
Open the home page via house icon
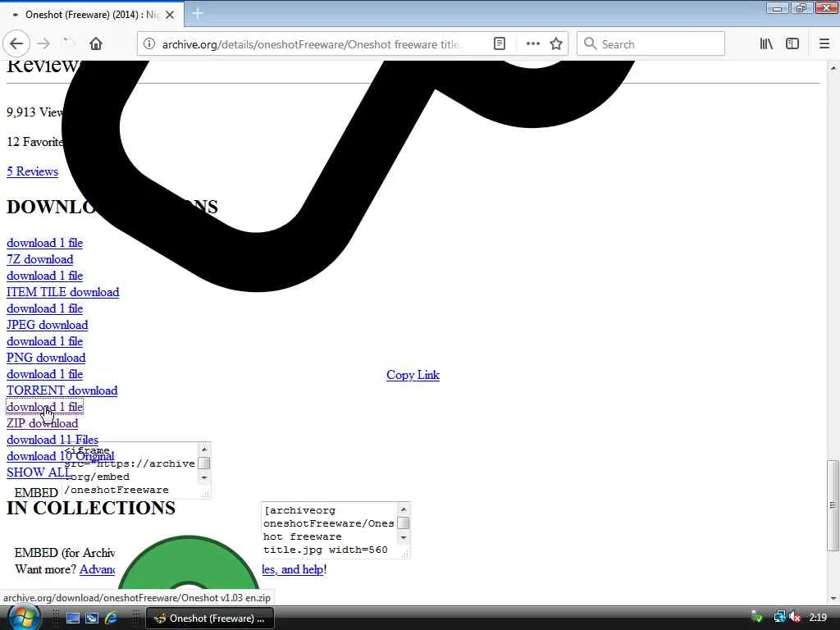tap(96, 44)
